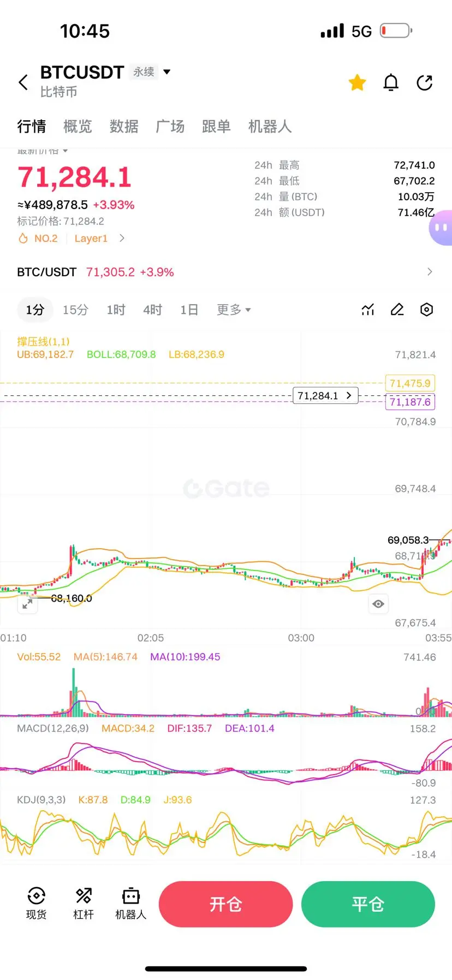Tap the green 平仓 button
The height and width of the screenshot is (980, 452).
(x=368, y=904)
